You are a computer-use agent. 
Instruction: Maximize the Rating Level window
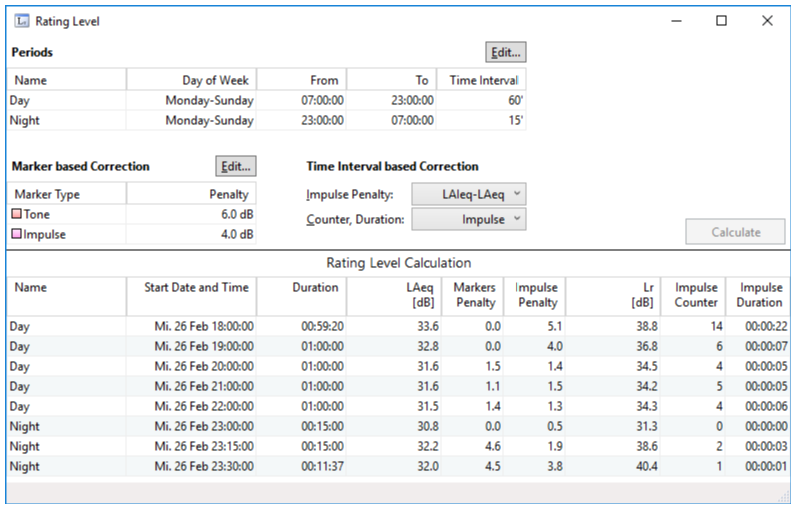click(x=721, y=21)
